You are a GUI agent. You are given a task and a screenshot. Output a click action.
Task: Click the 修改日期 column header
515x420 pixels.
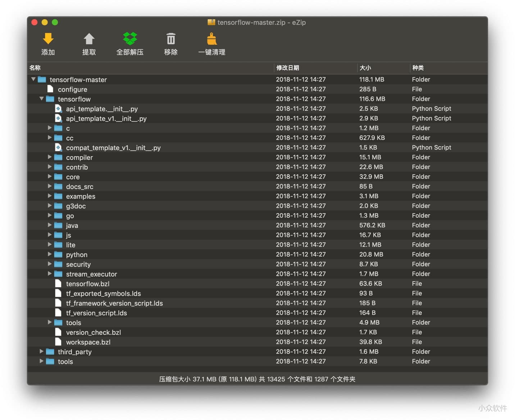coord(288,68)
